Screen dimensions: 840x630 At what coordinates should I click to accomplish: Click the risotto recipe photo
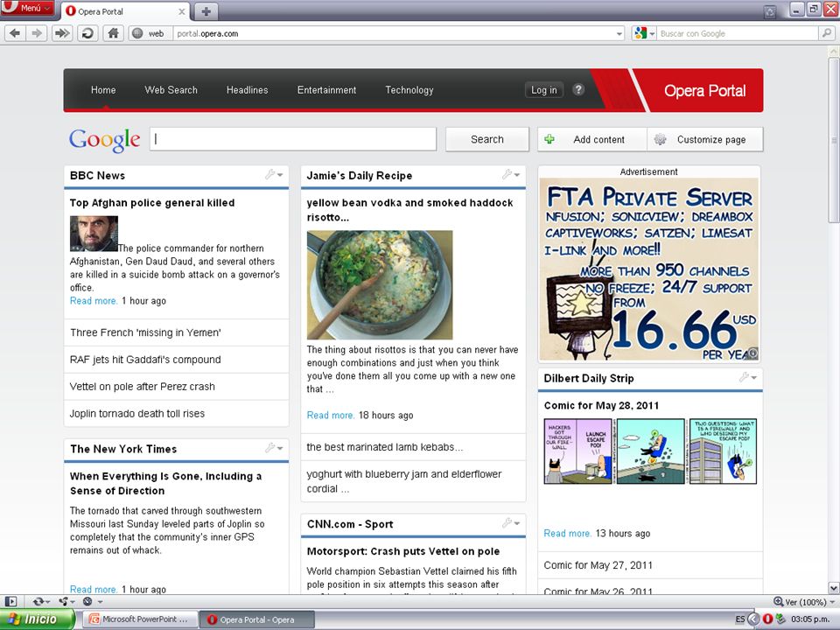coord(379,285)
